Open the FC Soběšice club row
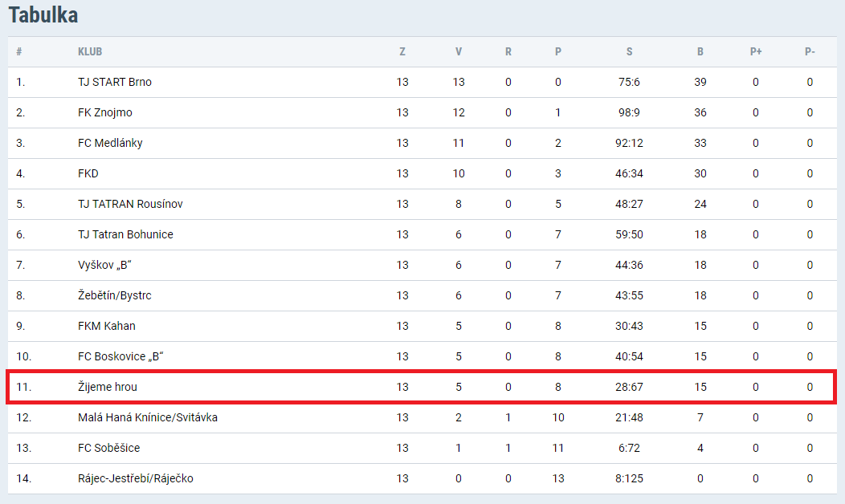 click(x=422, y=448)
